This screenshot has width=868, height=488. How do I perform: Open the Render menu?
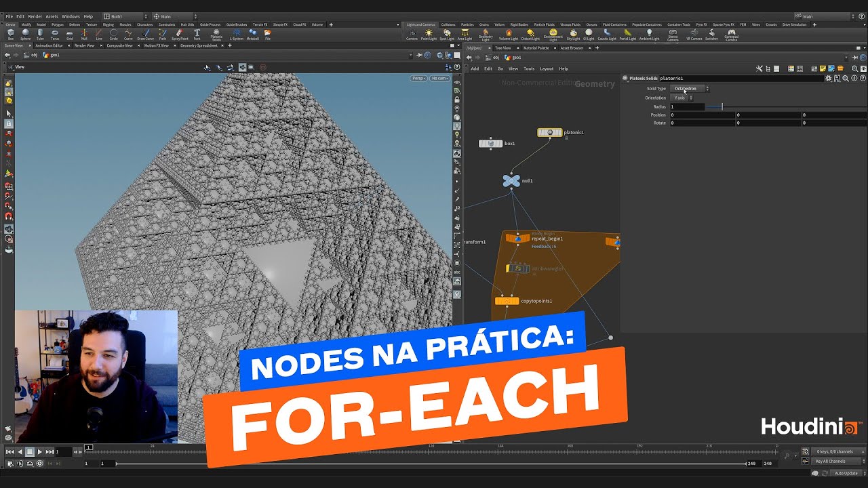pos(35,16)
